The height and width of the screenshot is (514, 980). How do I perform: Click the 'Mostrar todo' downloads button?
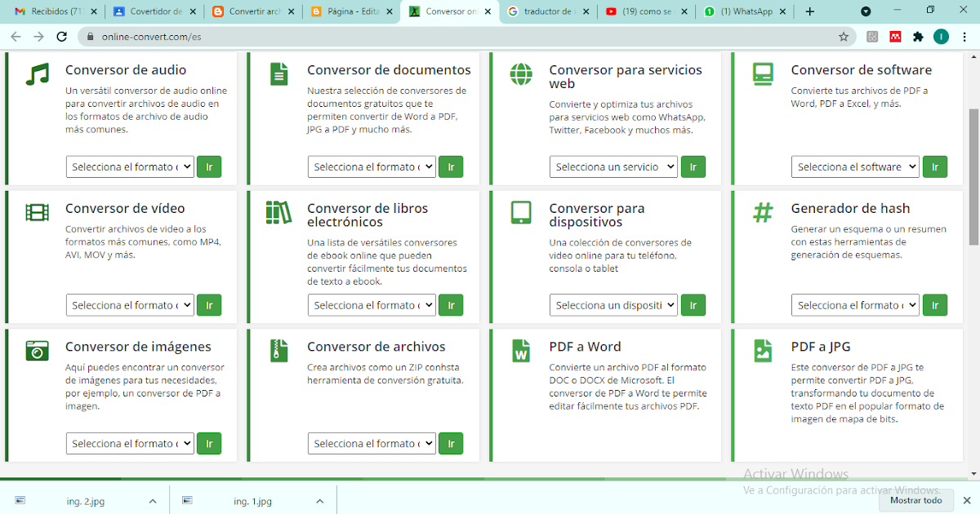click(915, 500)
